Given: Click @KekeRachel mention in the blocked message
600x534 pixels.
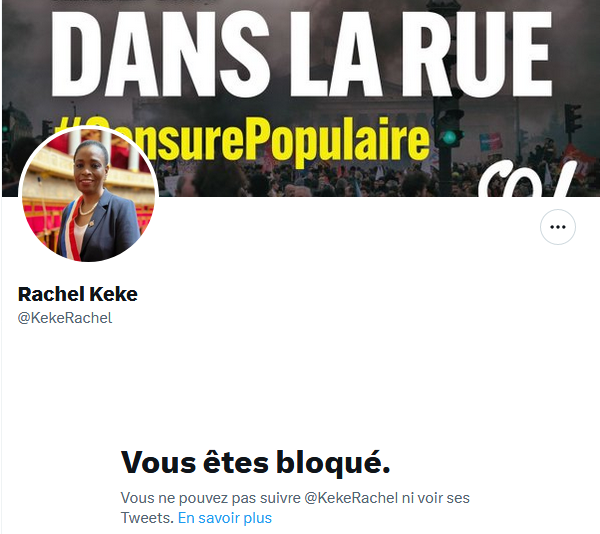Looking at the screenshot, I should 351,498.
